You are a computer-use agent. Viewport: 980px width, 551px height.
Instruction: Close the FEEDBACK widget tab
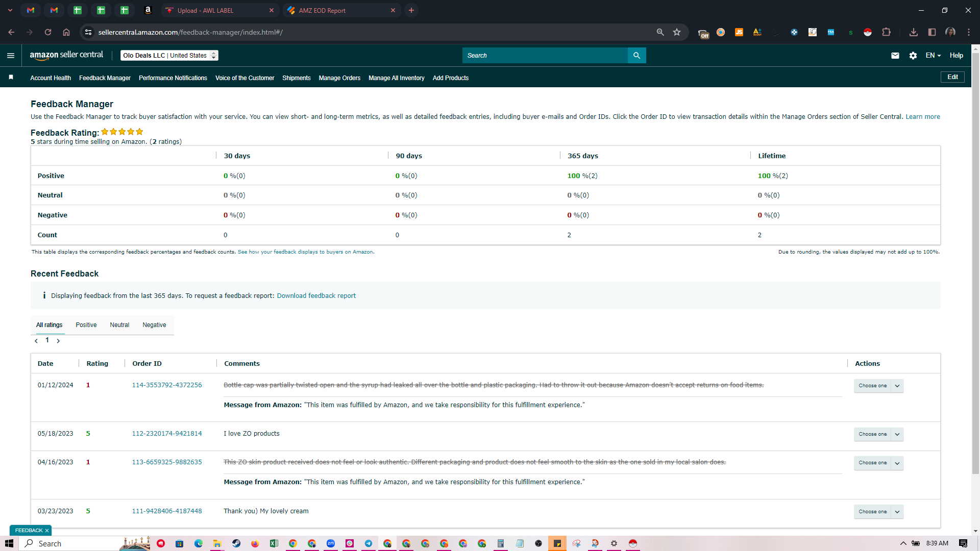(46, 531)
